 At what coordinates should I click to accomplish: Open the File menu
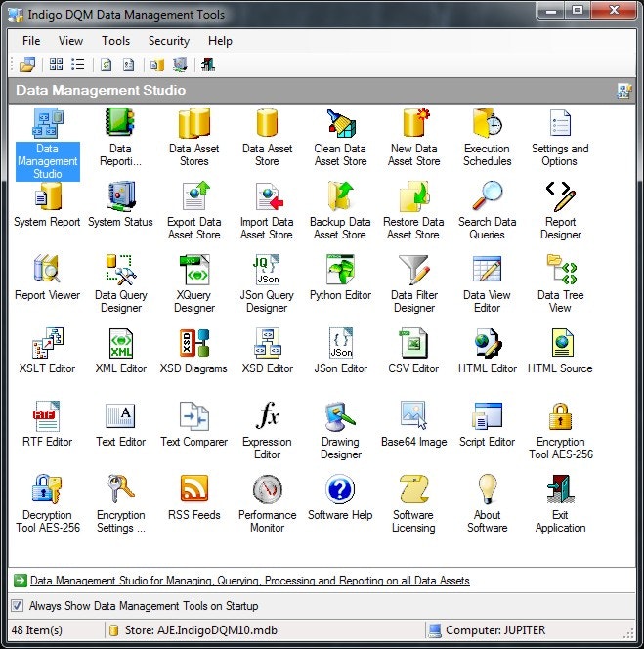click(31, 41)
